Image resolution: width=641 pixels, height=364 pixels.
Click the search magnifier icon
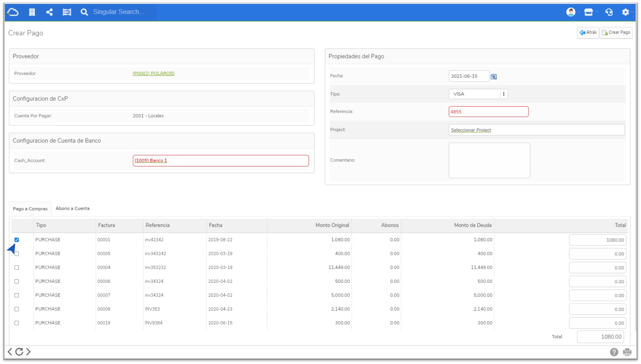pos(84,12)
